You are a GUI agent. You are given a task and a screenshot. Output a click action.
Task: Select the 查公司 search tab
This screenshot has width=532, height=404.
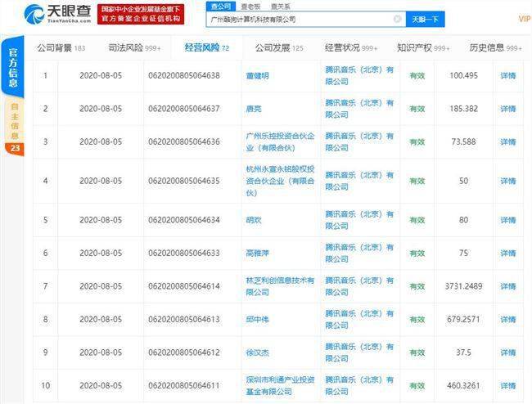click(221, 6)
